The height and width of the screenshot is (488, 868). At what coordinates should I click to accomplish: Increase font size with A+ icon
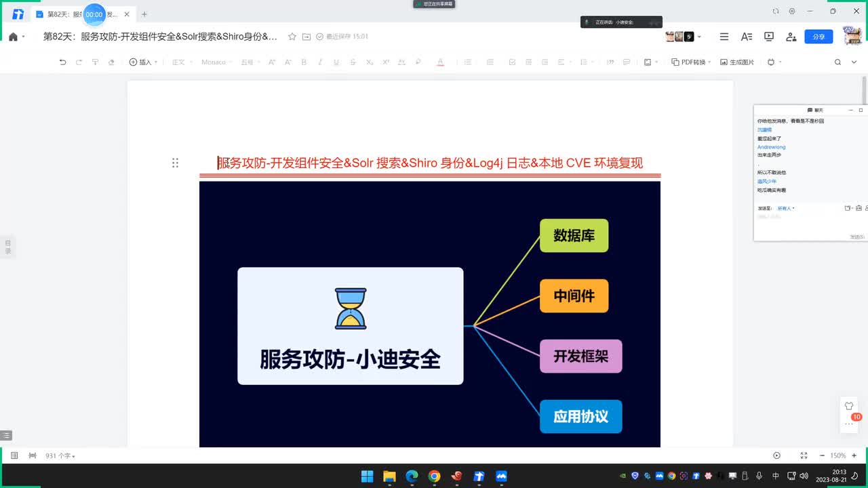pyautogui.click(x=272, y=62)
